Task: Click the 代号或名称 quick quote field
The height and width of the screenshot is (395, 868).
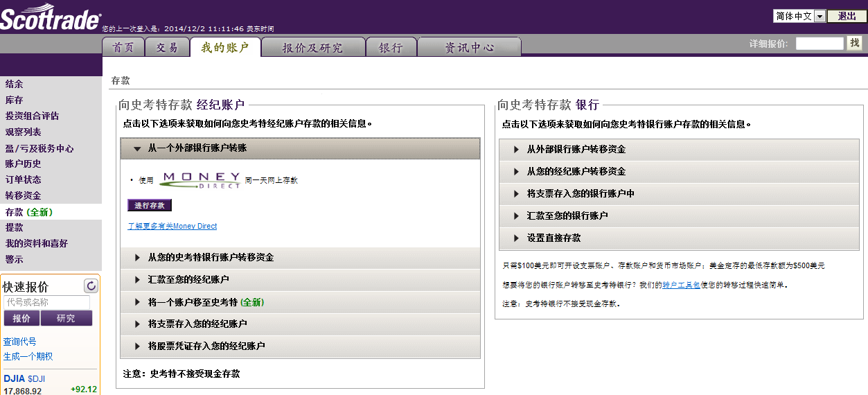Action: (x=47, y=303)
